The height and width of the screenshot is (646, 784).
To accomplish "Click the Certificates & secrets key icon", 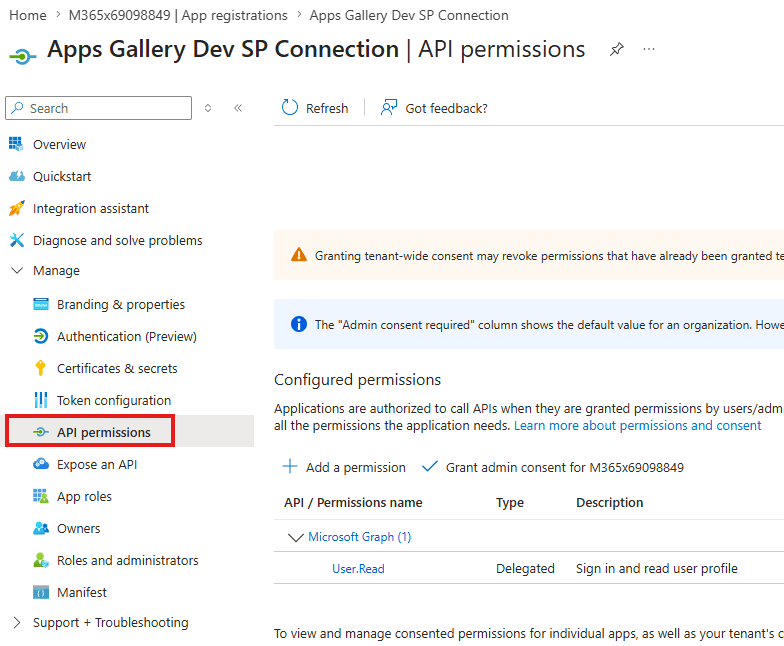I will [40, 368].
